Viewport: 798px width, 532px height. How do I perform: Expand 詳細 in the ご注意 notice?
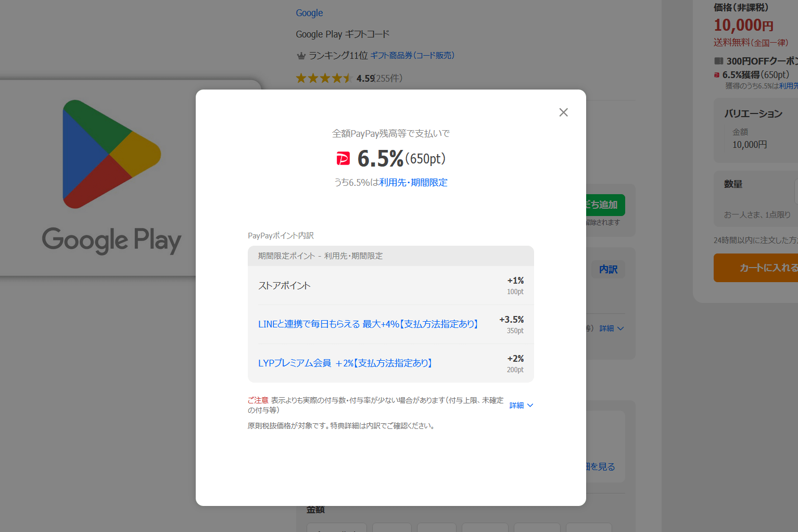click(x=516, y=406)
